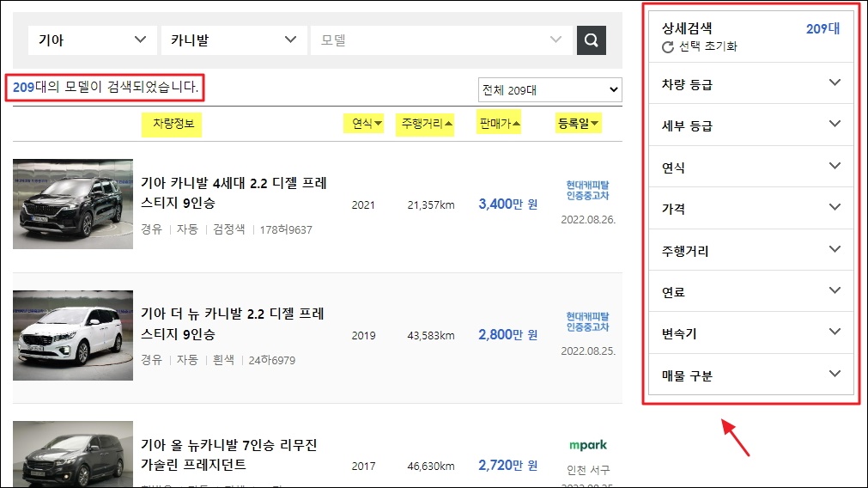
Task: Sort list by 등록일 column header
Action: pyautogui.click(x=578, y=124)
